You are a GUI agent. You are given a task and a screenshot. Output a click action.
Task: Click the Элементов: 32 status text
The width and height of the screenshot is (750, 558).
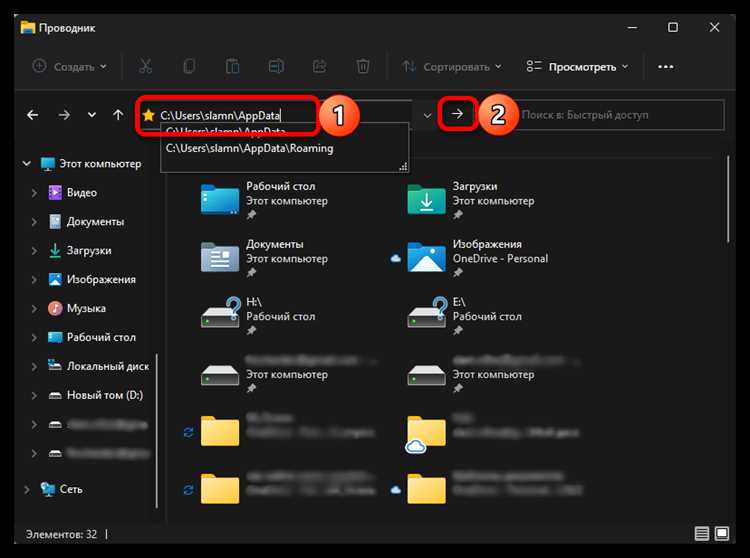(x=61, y=534)
